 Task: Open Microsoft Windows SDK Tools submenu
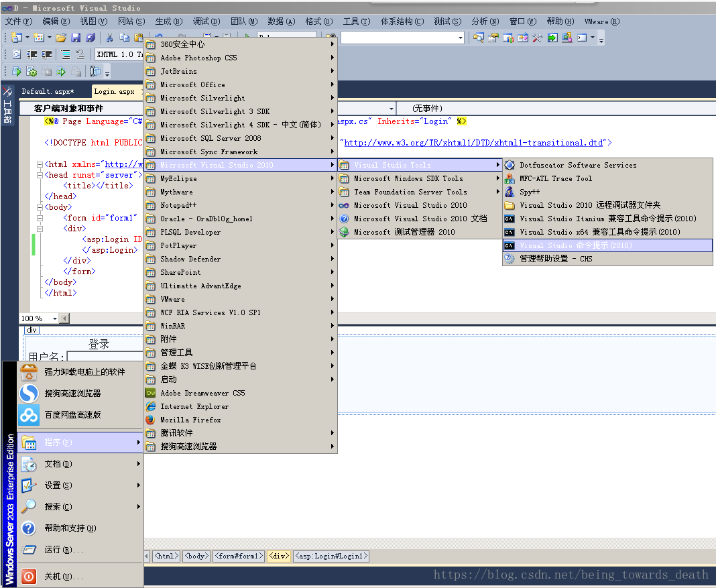(x=420, y=178)
